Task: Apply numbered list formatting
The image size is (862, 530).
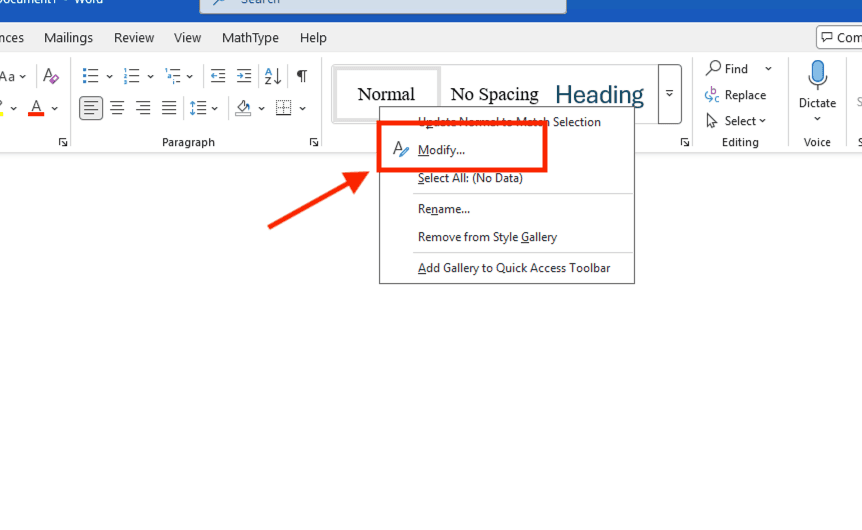Action: tap(131, 76)
